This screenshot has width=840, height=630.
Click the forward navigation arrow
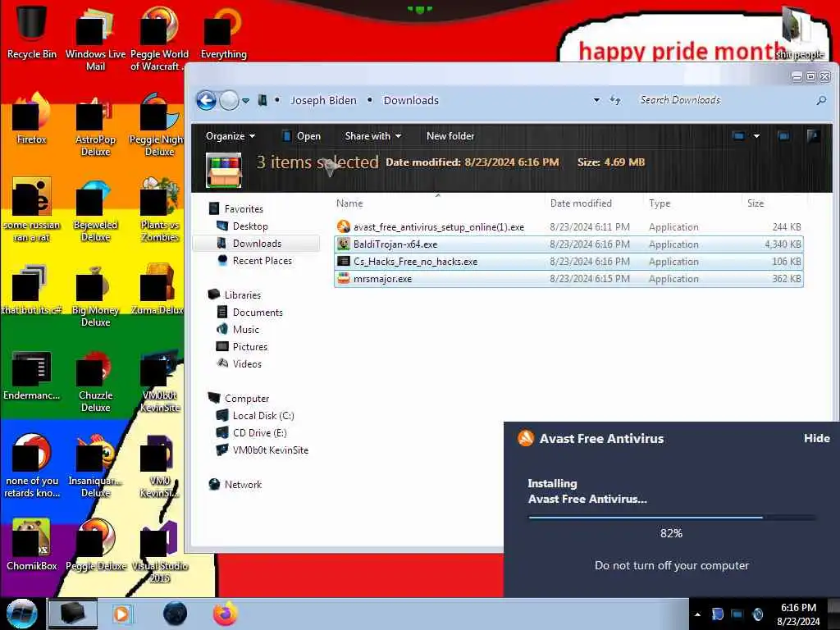click(x=230, y=100)
